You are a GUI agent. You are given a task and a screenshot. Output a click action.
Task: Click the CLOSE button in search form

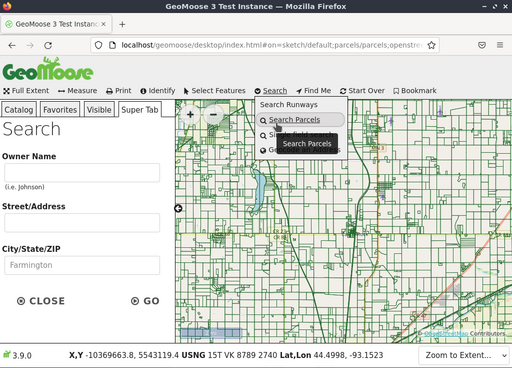(41, 301)
